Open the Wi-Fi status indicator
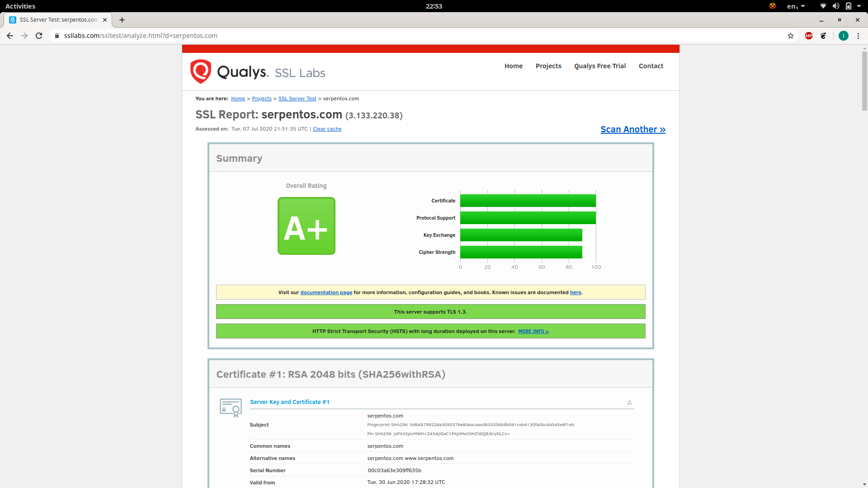 (x=823, y=6)
